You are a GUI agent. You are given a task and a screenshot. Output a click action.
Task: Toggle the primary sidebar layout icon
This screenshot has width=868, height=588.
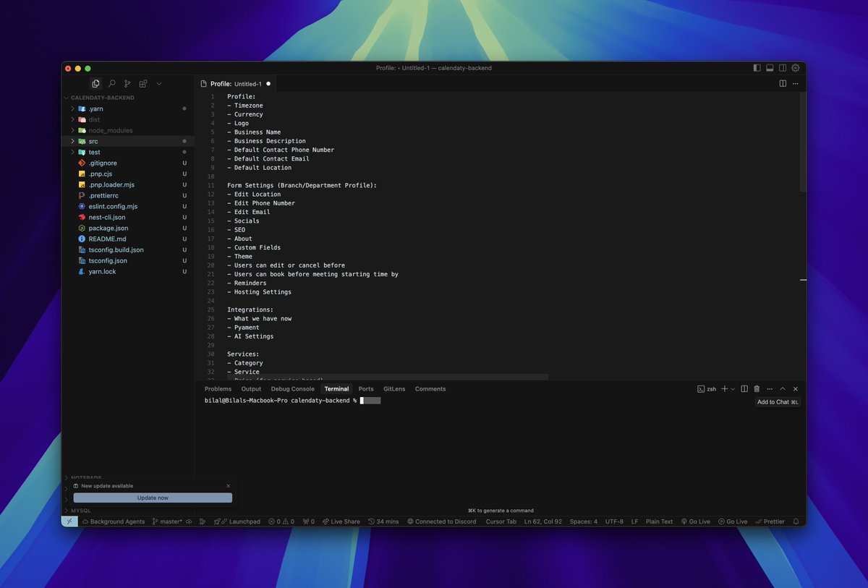757,68
